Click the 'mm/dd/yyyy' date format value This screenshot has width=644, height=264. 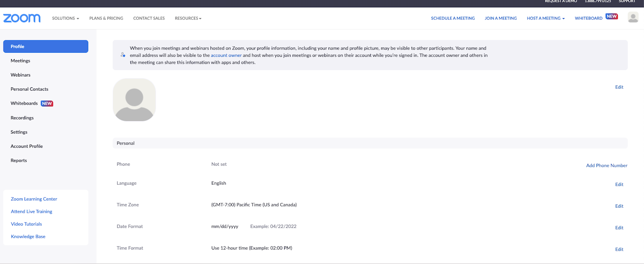tap(225, 227)
